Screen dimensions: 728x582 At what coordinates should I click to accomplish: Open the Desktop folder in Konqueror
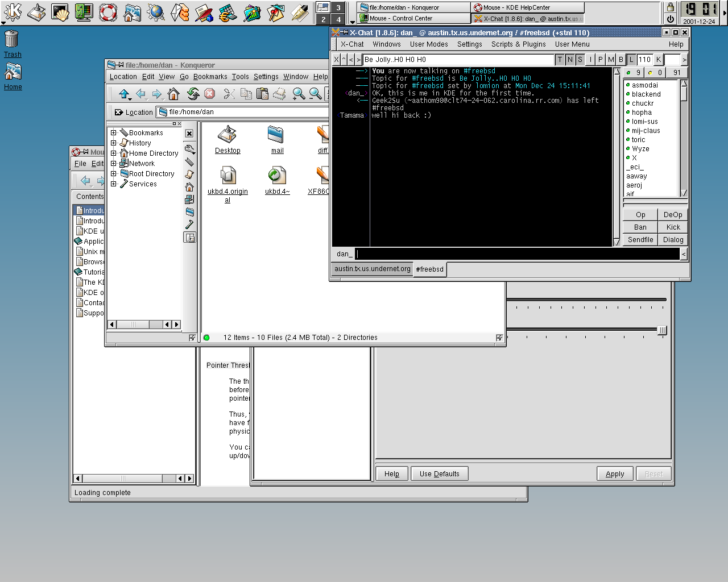click(x=227, y=140)
